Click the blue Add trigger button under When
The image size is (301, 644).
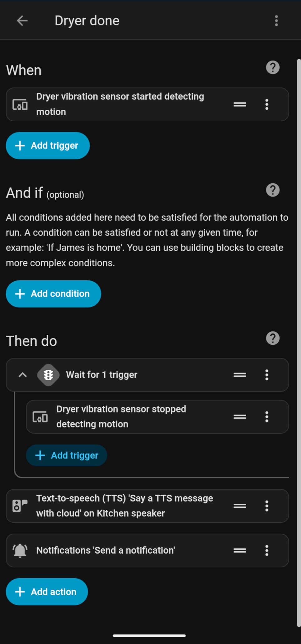pyautogui.click(x=48, y=146)
